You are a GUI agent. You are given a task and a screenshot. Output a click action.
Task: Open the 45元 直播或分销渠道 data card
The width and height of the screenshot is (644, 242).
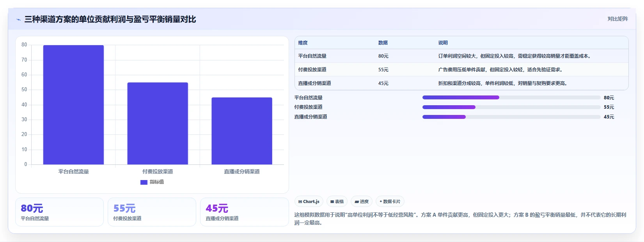click(x=244, y=212)
